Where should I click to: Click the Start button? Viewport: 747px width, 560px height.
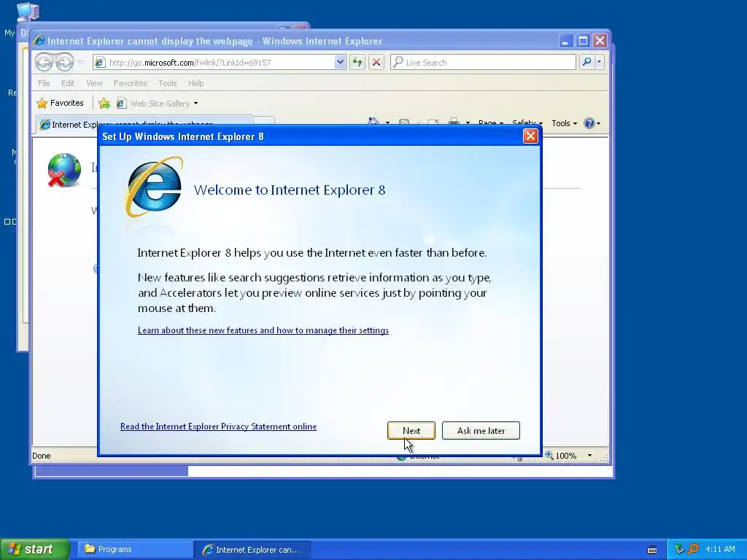point(34,549)
